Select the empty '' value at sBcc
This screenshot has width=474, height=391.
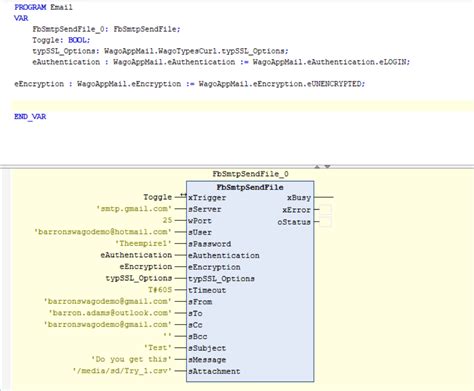[167, 336]
